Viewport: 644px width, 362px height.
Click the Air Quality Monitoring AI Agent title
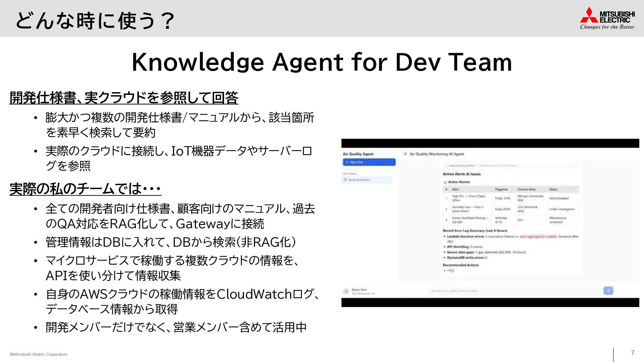(x=436, y=154)
